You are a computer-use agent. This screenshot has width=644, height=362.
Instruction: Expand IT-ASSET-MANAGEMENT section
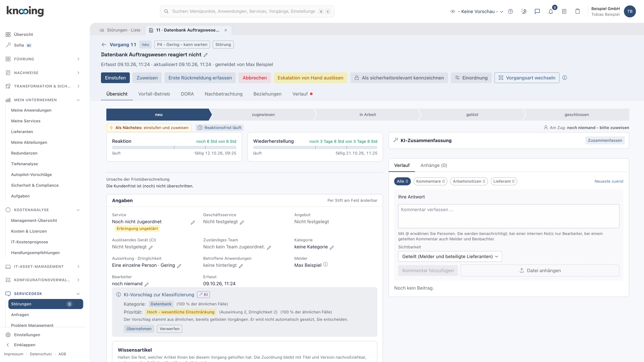(x=43, y=267)
